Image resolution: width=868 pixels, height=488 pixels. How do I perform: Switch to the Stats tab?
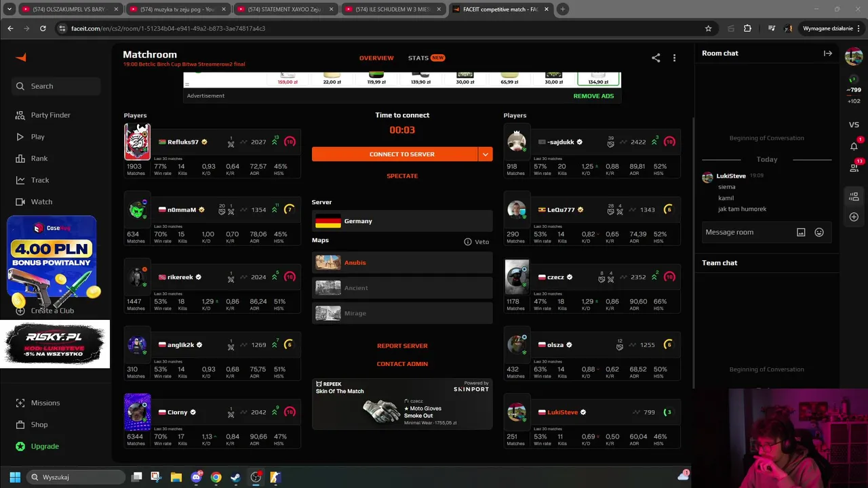coord(426,58)
